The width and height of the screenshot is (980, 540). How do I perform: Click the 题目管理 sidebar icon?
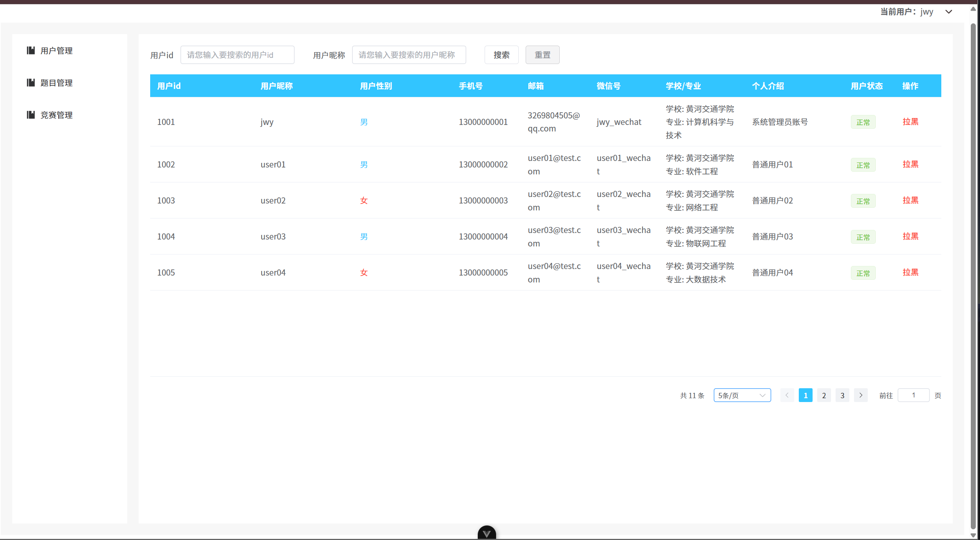[x=31, y=82]
